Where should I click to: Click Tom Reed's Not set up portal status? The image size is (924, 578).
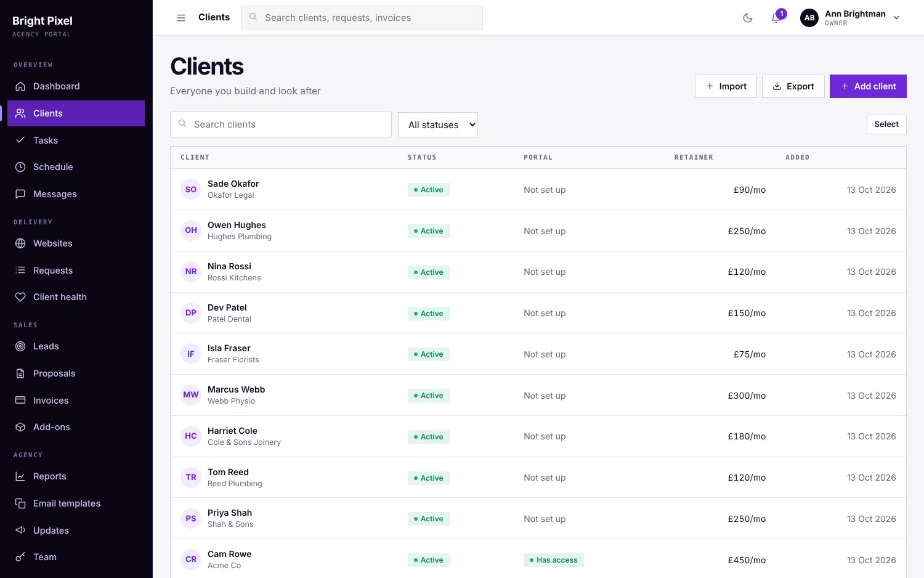[x=545, y=478]
